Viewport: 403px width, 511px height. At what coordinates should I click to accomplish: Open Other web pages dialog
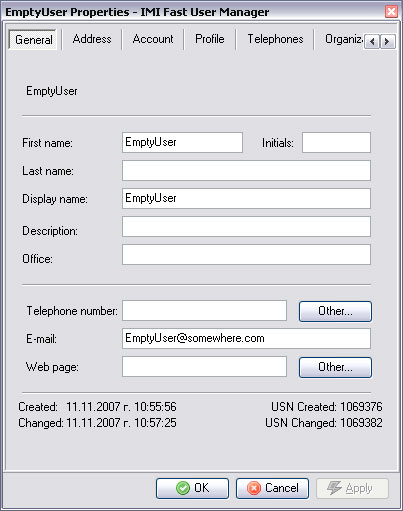click(x=335, y=367)
